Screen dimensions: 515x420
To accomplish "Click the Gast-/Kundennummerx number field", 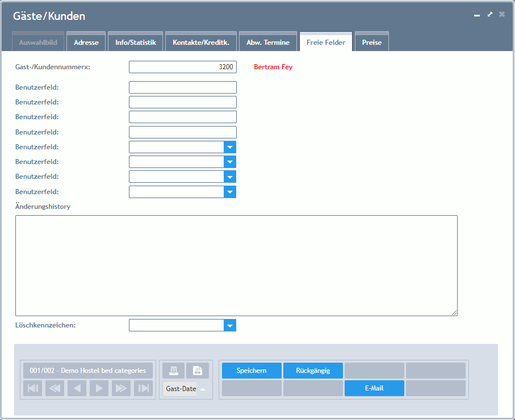I will (183, 67).
